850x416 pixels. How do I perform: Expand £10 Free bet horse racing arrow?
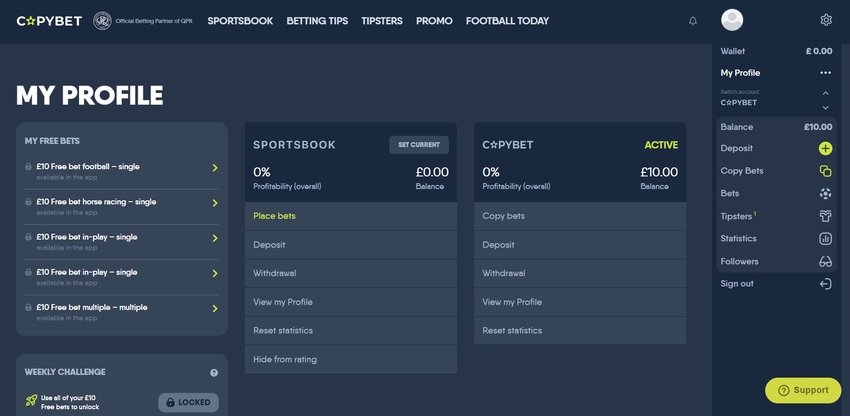pyautogui.click(x=215, y=203)
